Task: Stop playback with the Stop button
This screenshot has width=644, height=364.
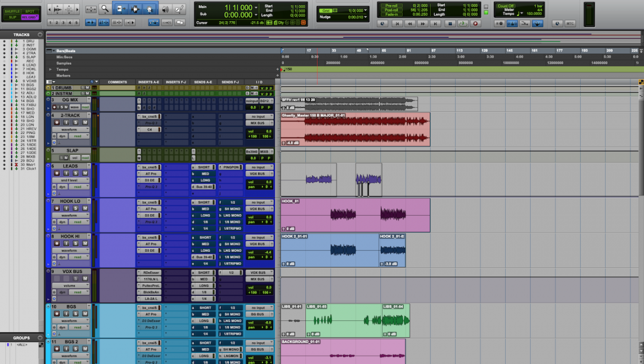Action: point(450,24)
